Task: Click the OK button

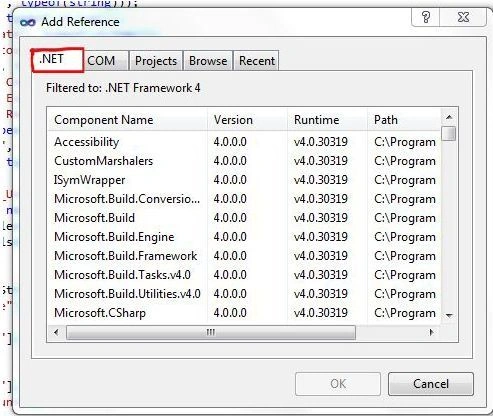Action: [x=338, y=384]
